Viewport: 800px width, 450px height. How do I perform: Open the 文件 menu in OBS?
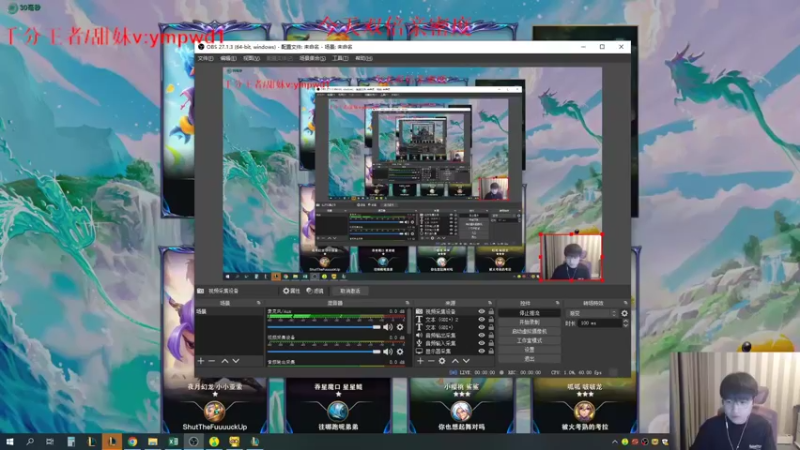pos(205,59)
